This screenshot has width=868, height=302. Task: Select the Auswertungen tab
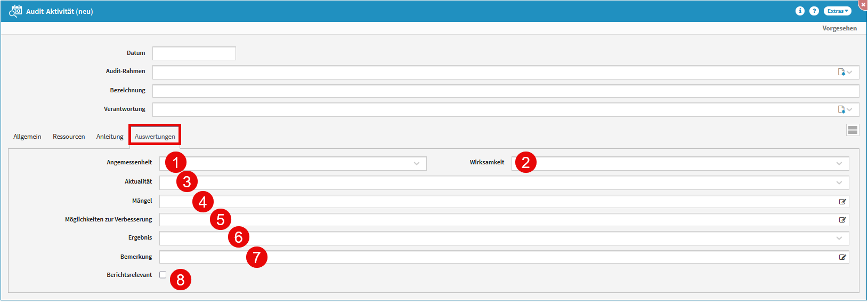coord(155,137)
